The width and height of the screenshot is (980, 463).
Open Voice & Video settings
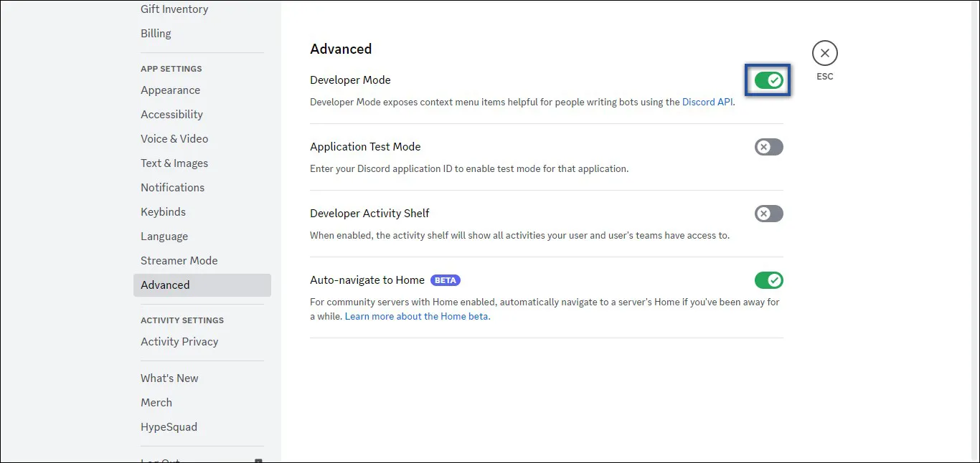(x=174, y=138)
